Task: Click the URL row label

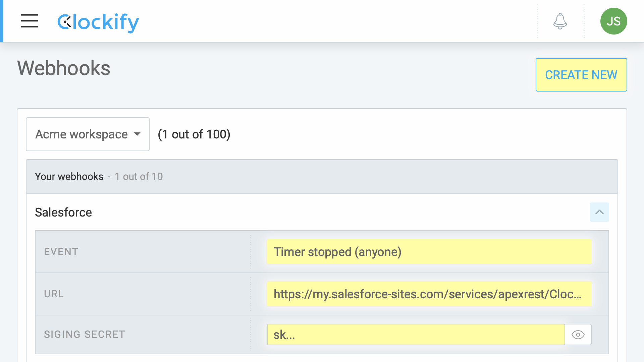Action: coord(54,294)
